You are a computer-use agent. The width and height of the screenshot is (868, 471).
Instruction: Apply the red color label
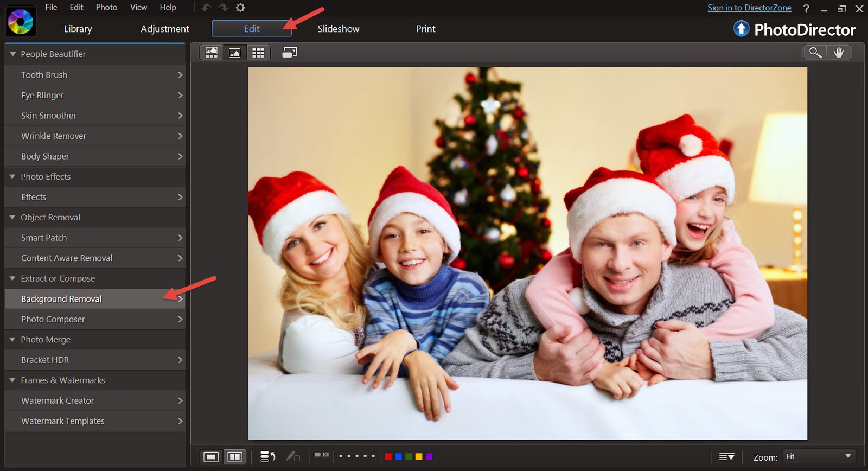click(388, 457)
